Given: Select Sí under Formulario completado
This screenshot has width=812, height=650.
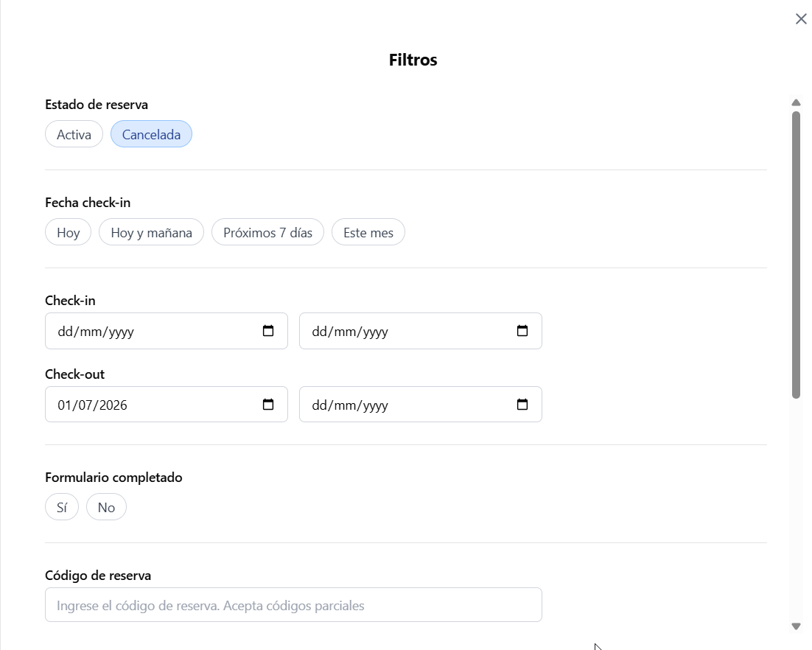Looking at the screenshot, I should coord(62,507).
